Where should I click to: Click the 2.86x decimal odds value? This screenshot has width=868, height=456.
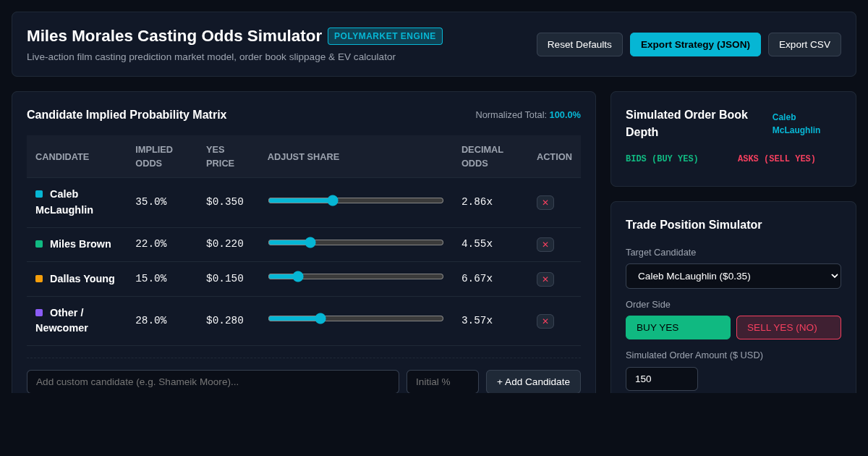[x=477, y=202]
